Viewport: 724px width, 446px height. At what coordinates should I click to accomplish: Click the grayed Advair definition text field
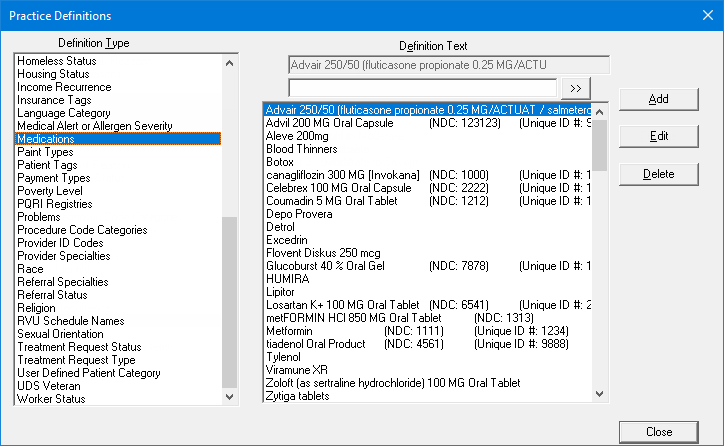coord(449,65)
